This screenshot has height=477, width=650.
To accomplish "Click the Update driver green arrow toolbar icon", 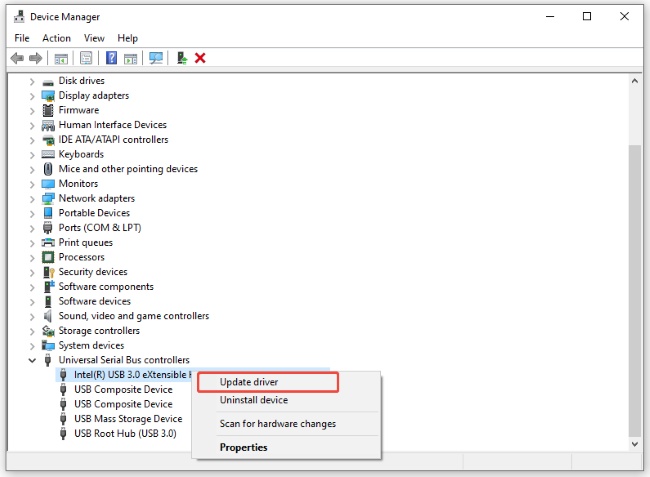I will coord(182,58).
